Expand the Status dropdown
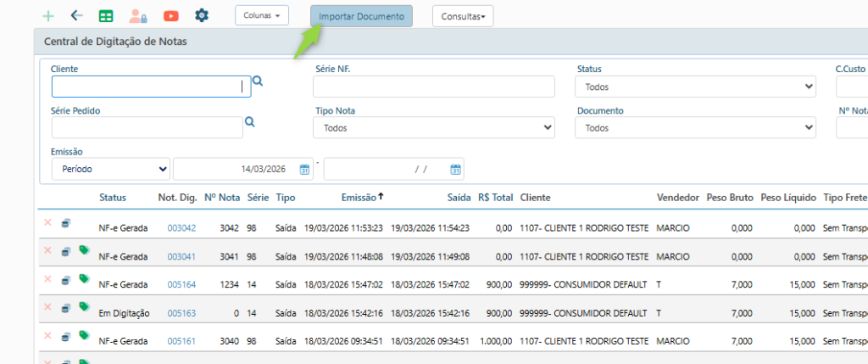This screenshot has height=364, width=868. (695, 87)
